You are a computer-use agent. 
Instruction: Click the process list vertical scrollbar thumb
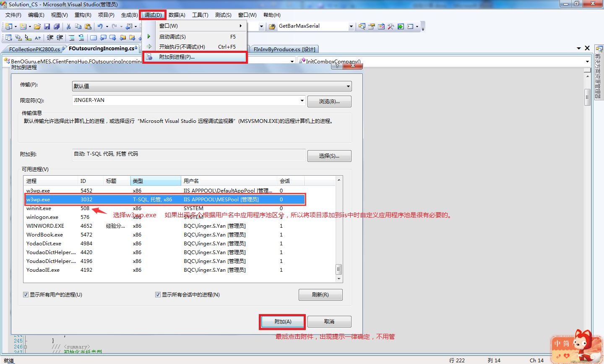[x=339, y=269]
